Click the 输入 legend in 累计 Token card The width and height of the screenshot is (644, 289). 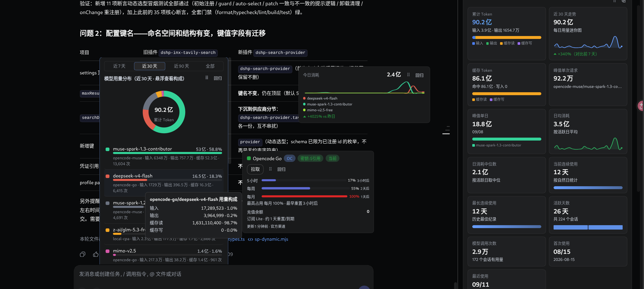coord(478,43)
